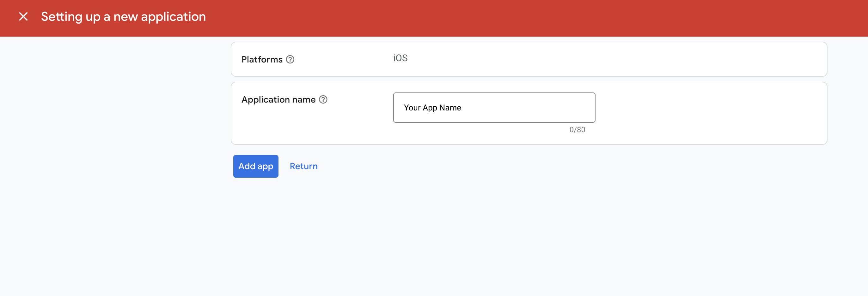The width and height of the screenshot is (868, 296).
Task: Click the Setting up a new application title
Action: 123,17
